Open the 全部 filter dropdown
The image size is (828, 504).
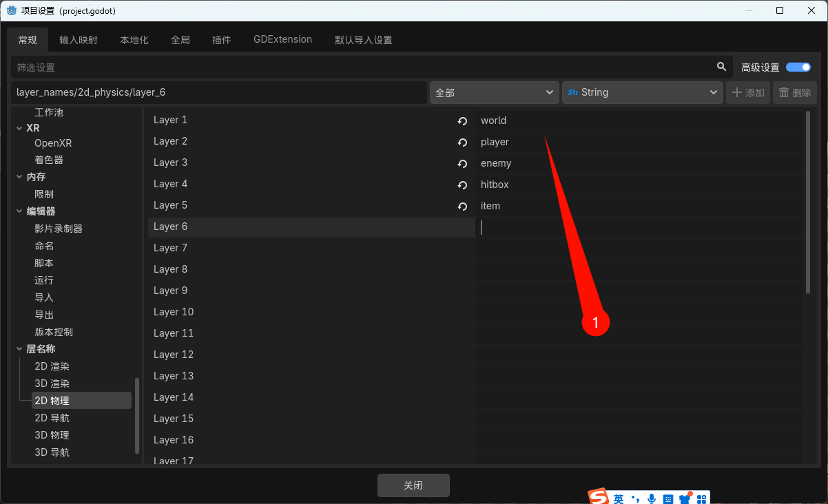[x=494, y=92]
